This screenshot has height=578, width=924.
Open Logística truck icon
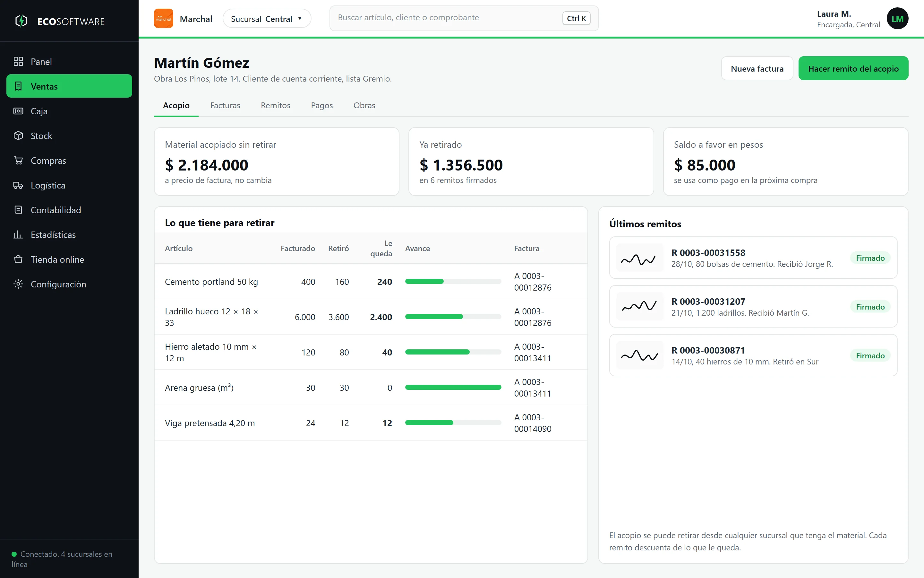(18, 185)
